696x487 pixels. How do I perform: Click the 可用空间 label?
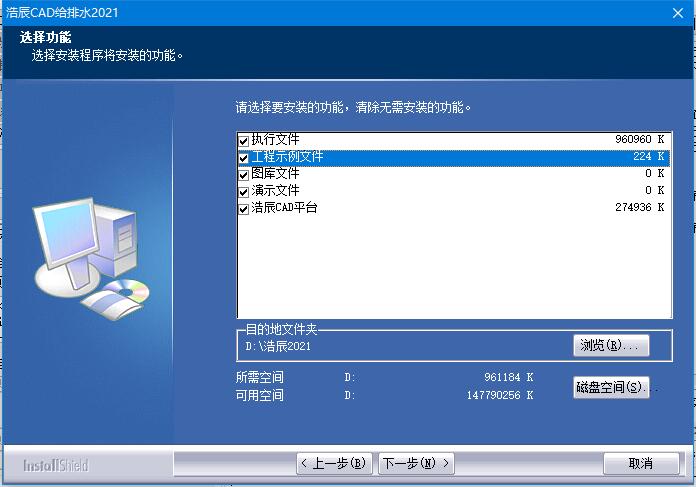click(x=260, y=395)
